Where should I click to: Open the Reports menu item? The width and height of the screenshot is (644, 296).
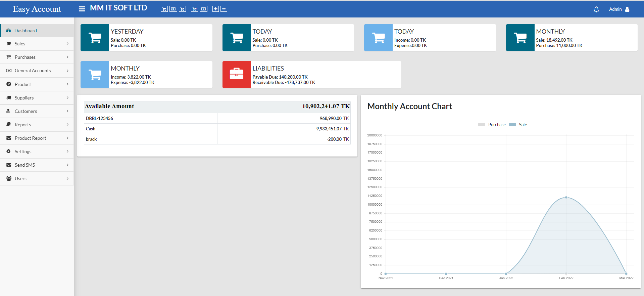pos(23,125)
